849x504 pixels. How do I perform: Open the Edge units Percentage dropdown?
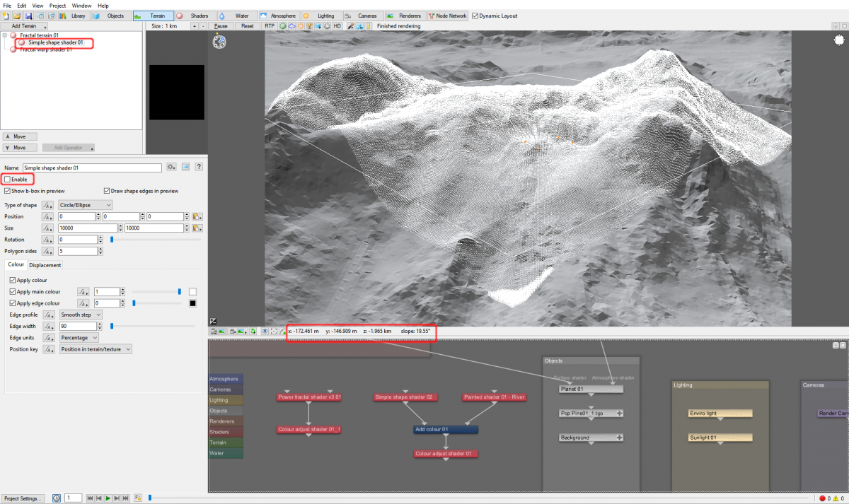pyautogui.click(x=78, y=337)
